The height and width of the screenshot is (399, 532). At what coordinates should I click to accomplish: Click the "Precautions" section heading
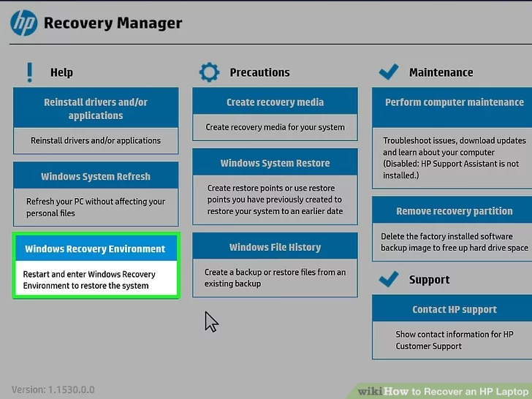[259, 72]
